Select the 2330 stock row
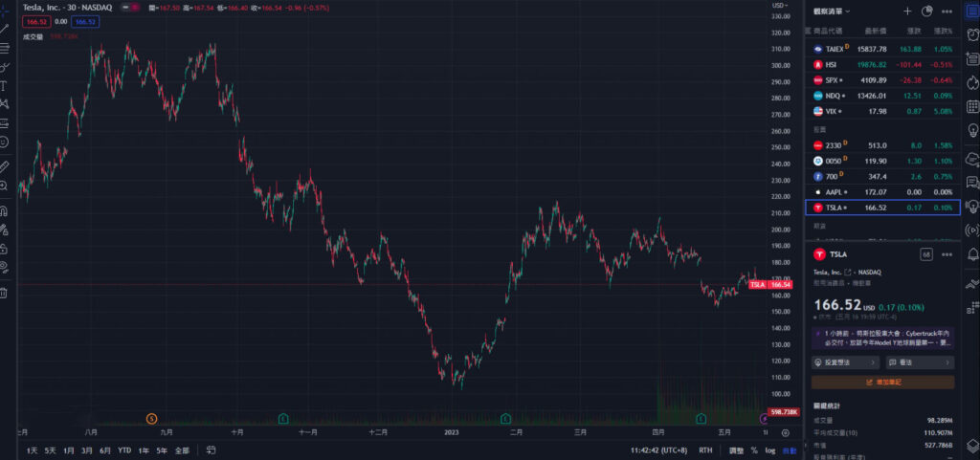 click(x=882, y=145)
